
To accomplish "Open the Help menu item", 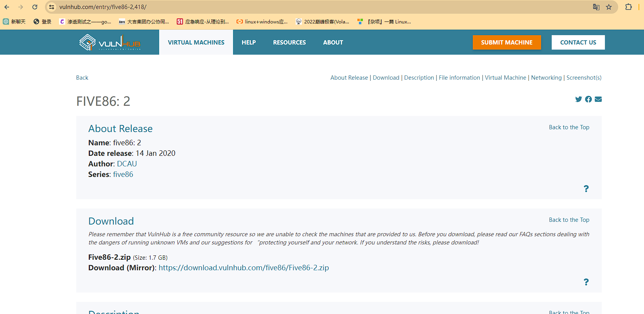I will (x=249, y=42).
